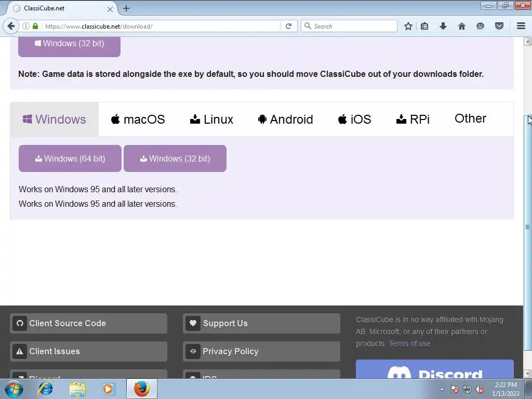Download Windows (32 bit) in tab panel
Viewport: 532px width, 399px height.
[x=175, y=158]
